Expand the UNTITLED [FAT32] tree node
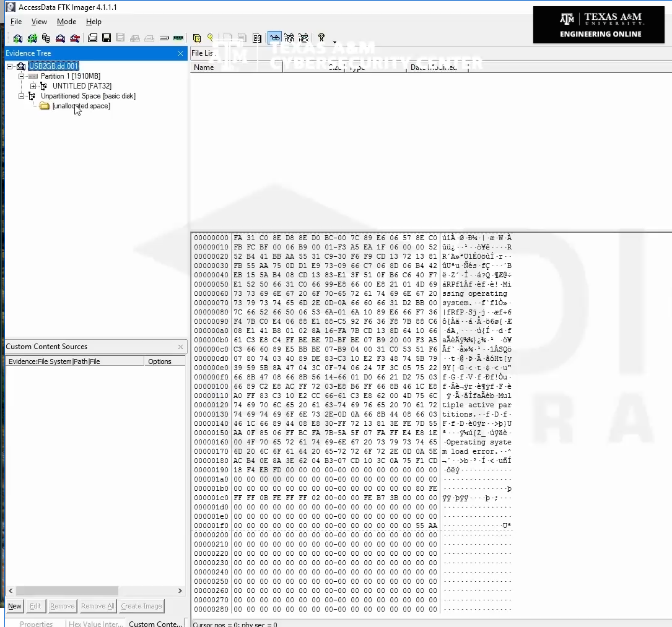This screenshot has width=672, height=627. [x=33, y=86]
